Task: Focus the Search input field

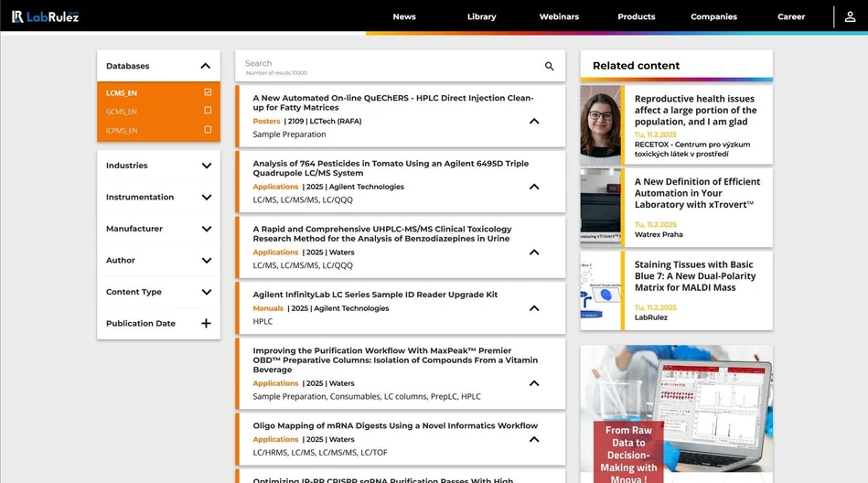Action: (389, 65)
